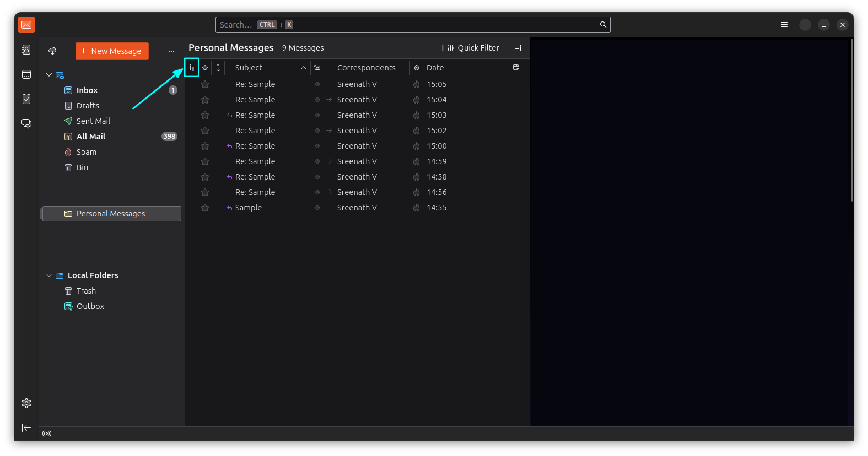Open the Address Book space
Image resolution: width=868 pixels, height=456 pixels.
pos(26,50)
